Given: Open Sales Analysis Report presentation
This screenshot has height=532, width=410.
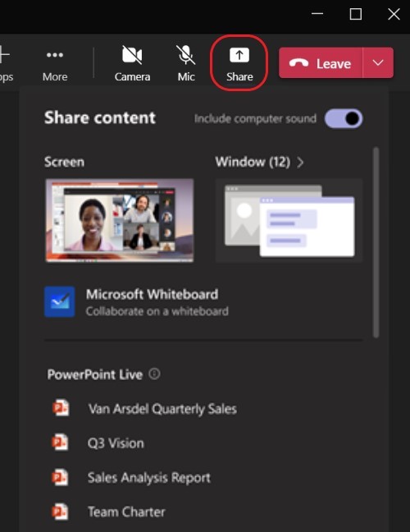Looking at the screenshot, I should pyautogui.click(x=149, y=478).
